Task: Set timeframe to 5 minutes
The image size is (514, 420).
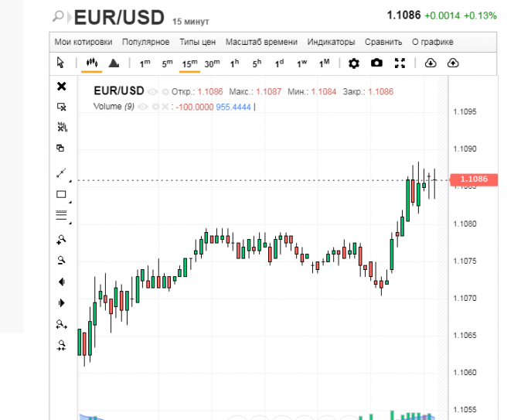Action: coord(167,63)
